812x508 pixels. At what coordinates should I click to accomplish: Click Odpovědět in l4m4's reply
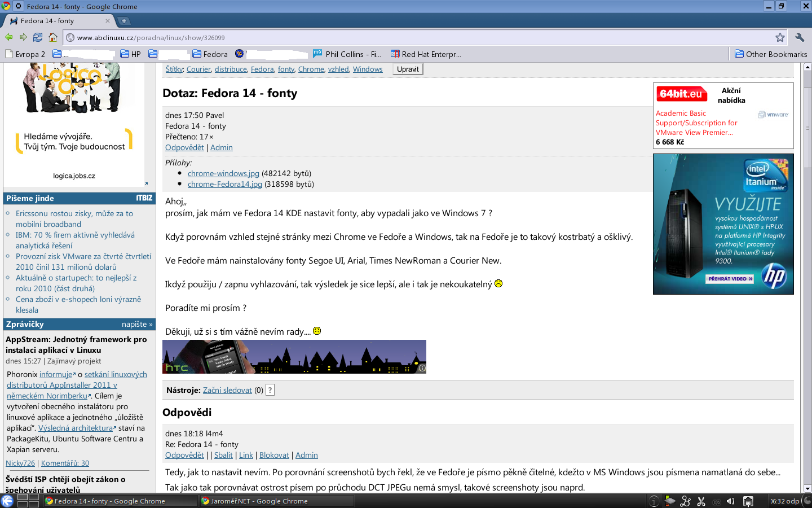(x=184, y=455)
